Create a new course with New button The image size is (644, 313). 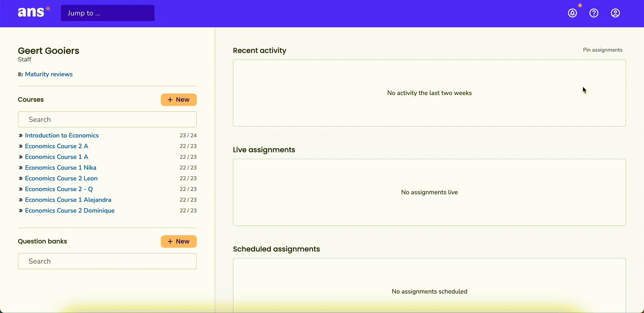point(178,100)
